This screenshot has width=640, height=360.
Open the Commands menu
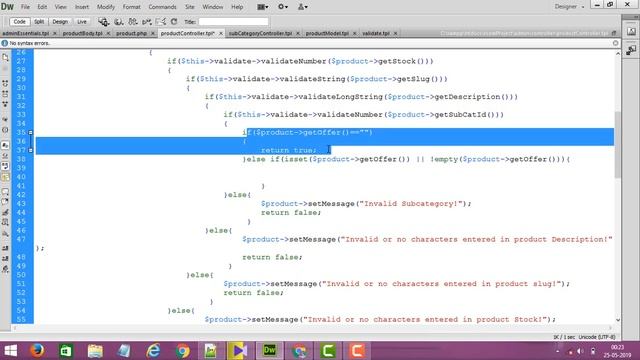point(162,7)
